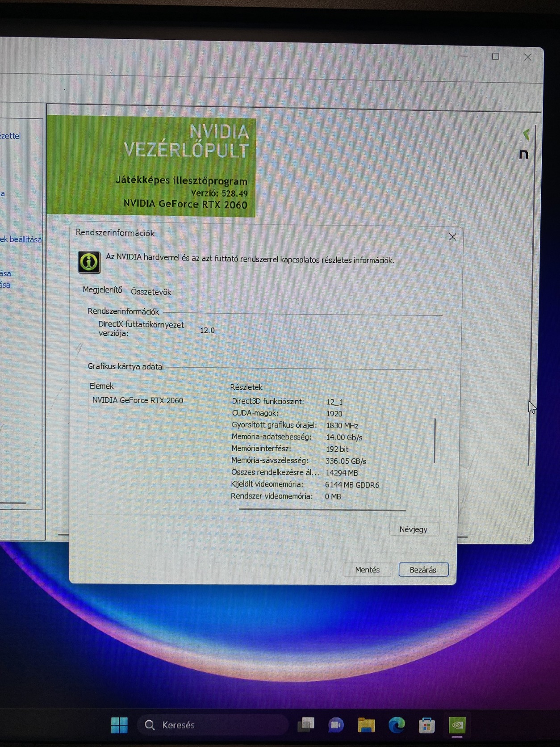Click the vertical scrollbar in Részletek list
Viewport: 560px width, 747px height.
point(435,440)
